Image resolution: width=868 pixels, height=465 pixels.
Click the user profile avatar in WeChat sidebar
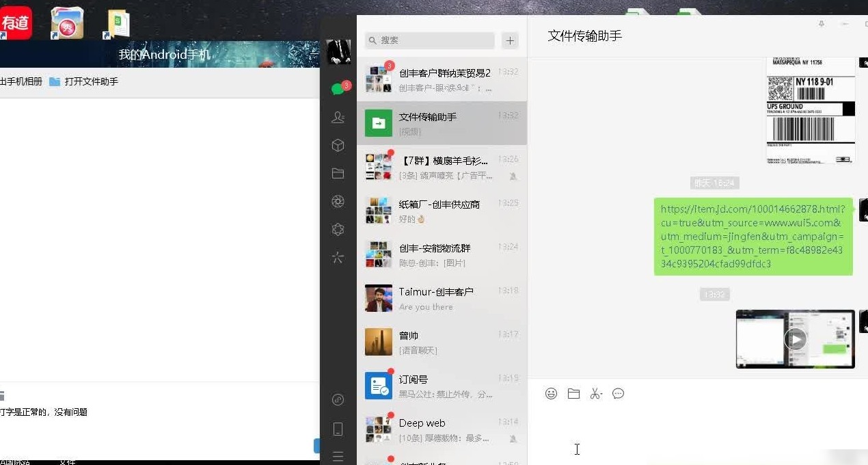coord(338,52)
